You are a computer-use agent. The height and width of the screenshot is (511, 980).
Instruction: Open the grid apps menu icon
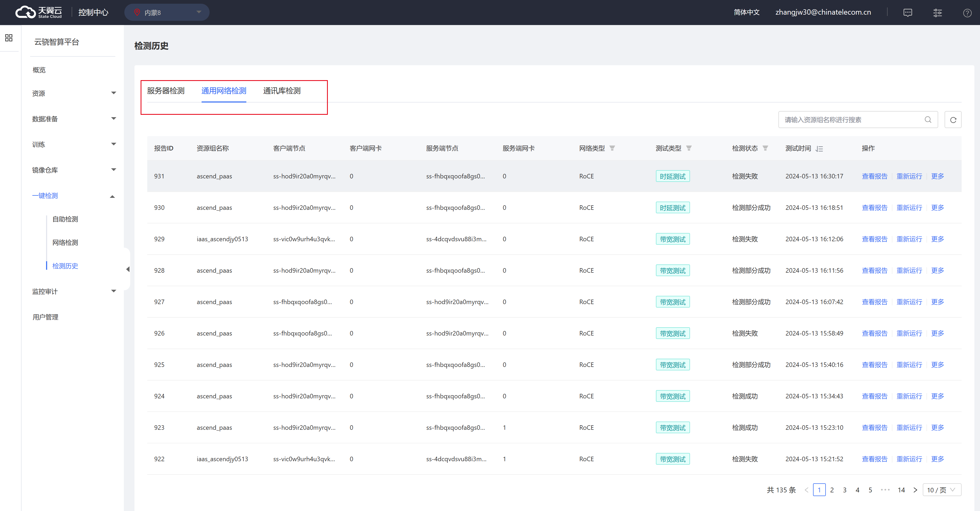pos(9,38)
